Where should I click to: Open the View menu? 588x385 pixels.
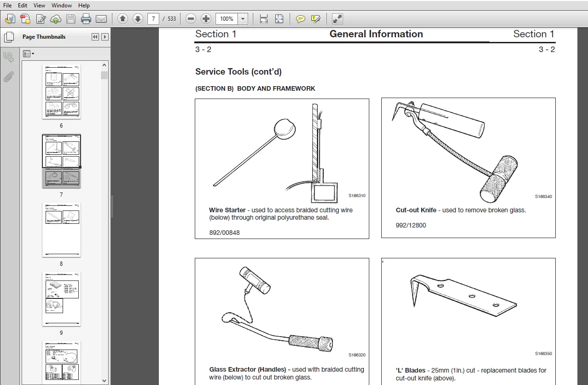point(39,6)
